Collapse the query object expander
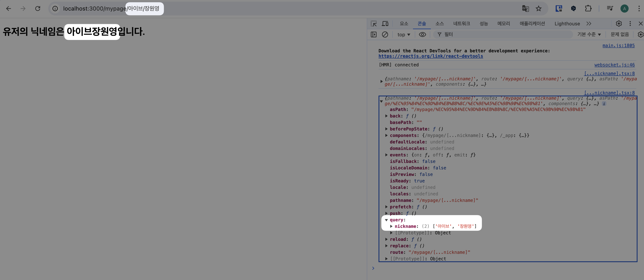Viewport: 644px width, 280px height. point(386,220)
